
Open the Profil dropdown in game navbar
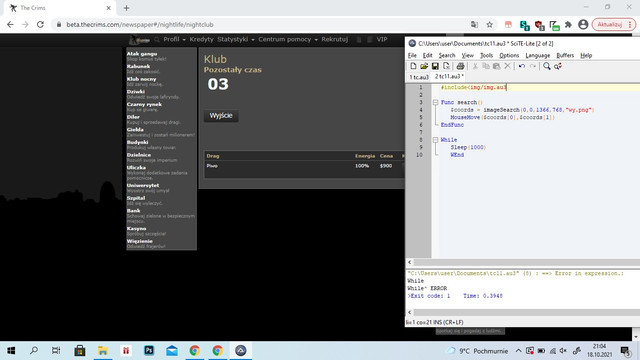pyautogui.click(x=174, y=39)
